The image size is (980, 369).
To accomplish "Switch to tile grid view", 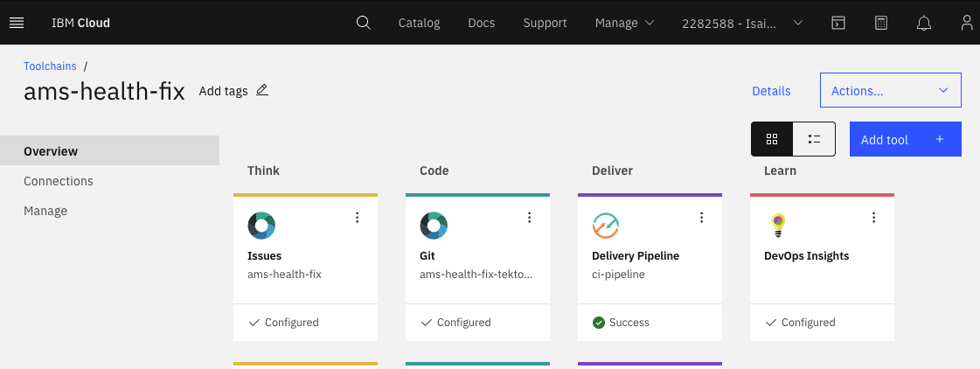I will click(772, 139).
